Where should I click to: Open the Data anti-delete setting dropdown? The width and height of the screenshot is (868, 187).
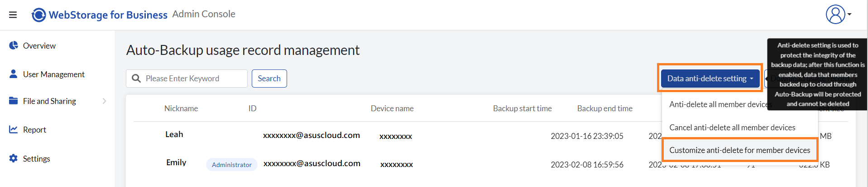[x=710, y=79]
